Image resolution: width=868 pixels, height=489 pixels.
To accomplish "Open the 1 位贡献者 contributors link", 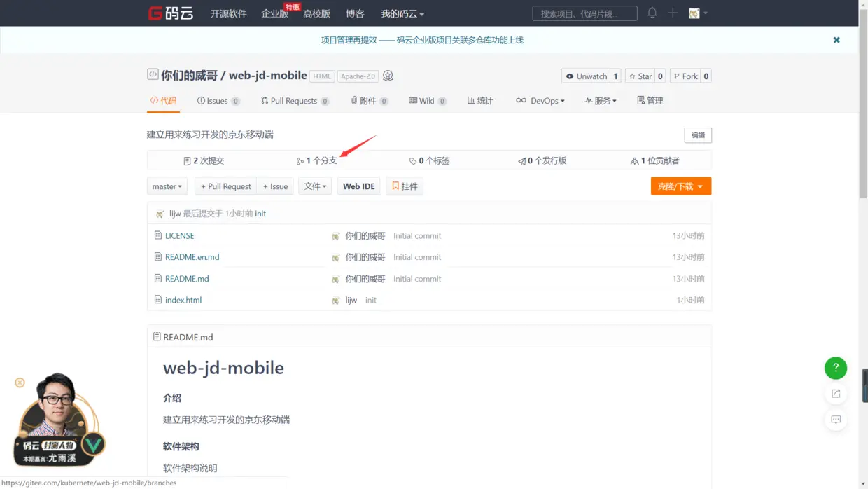I will (x=655, y=160).
